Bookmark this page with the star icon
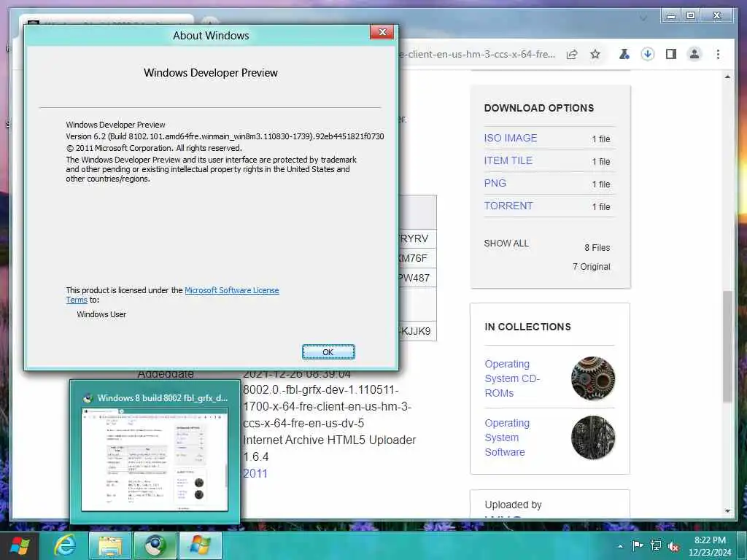The width and height of the screenshot is (747, 560). pos(595,54)
